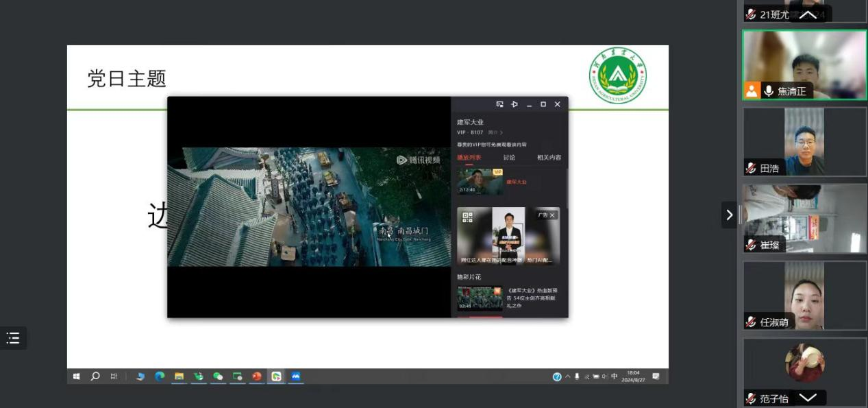
Task: Open taskbar search magnifier
Action: tap(95, 376)
